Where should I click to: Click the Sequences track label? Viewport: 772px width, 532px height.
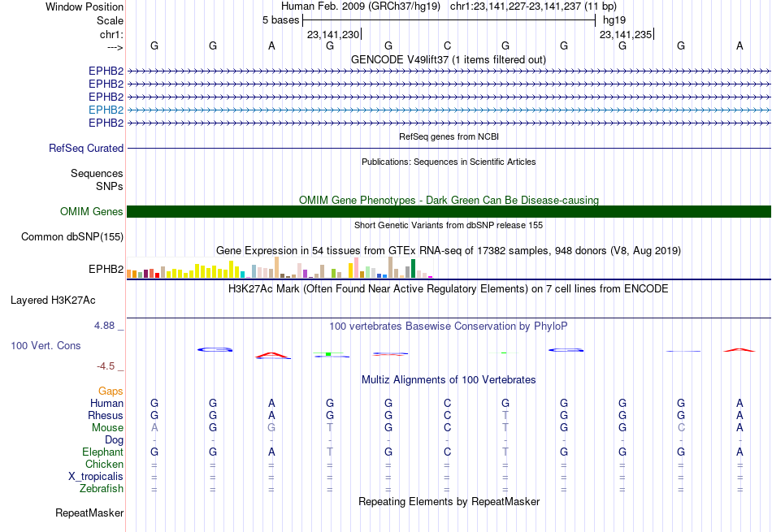click(x=97, y=173)
